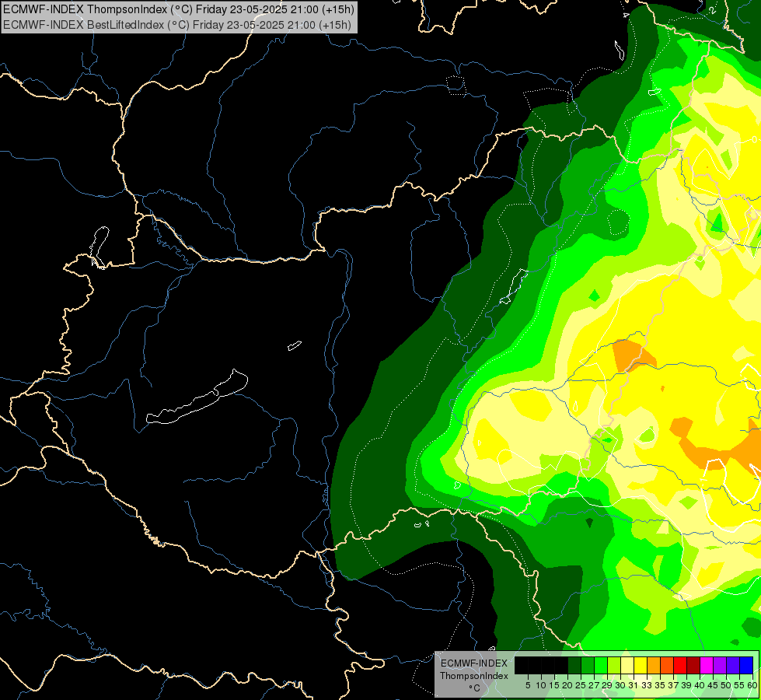Screen dimensions: 761x700
Task: Click the legend's "ECMWF-INDEX" label
Action: pos(474,663)
